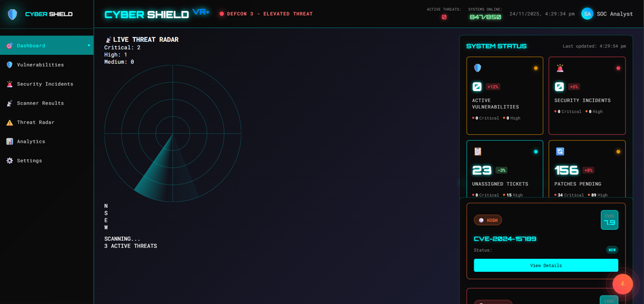The width and height of the screenshot is (644, 304).
Task: Click the +12% trend badge
Action: (493, 86)
